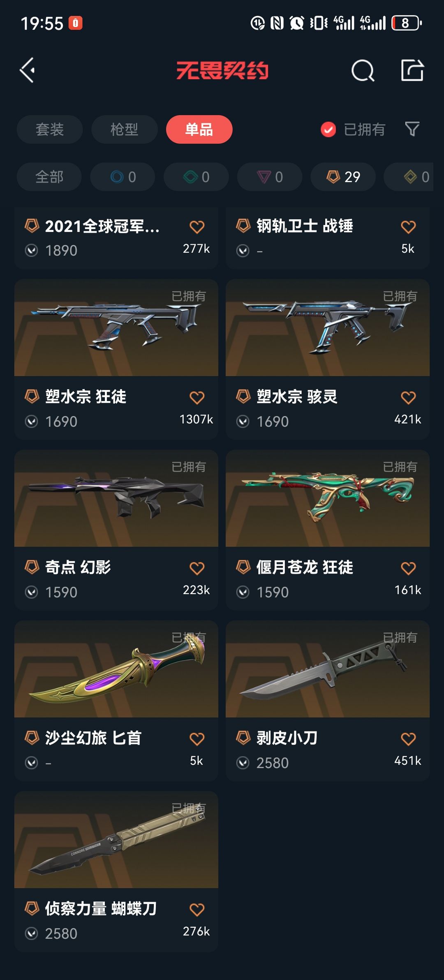Viewport: 444px width, 980px height.
Task: Open 沙尘幻旅 匕首 dagger image
Action: [x=116, y=669]
